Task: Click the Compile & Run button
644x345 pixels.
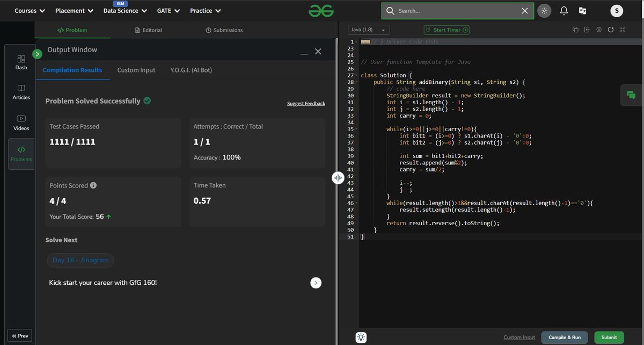Action: click(565, 337)
